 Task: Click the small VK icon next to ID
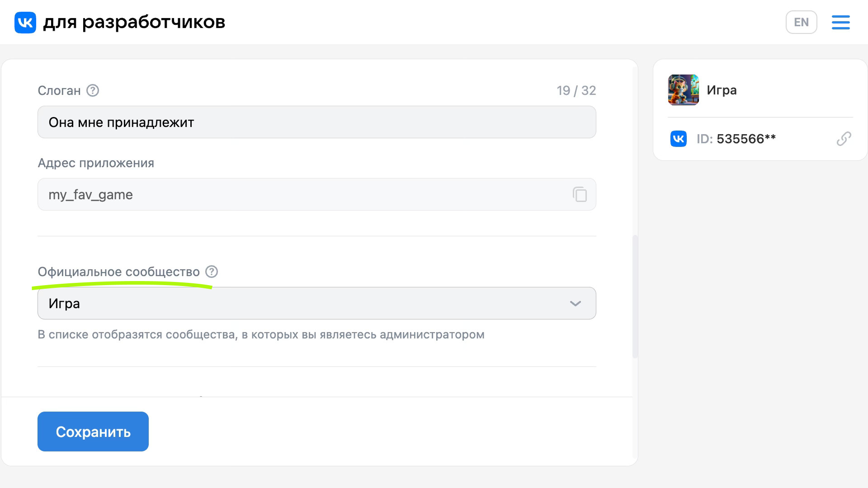click(x=678, y=139)
